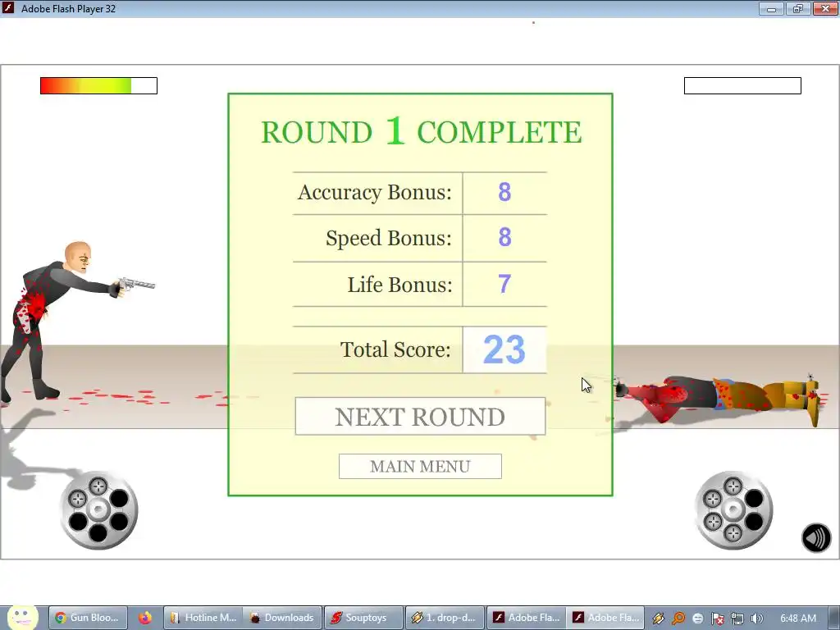Click the player's health bar
The height and width of the screenshot is (630, 840).
pyautogui.click(x=98, y=85)
